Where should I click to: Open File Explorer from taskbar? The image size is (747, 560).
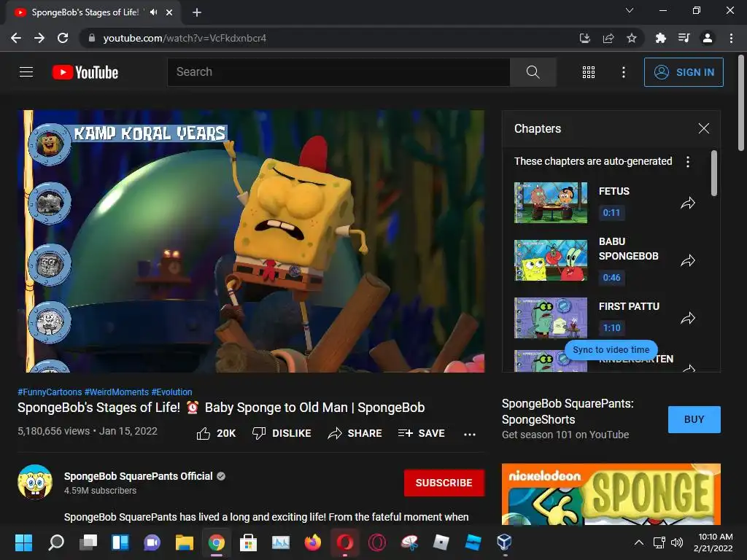(x=185, y=542)
